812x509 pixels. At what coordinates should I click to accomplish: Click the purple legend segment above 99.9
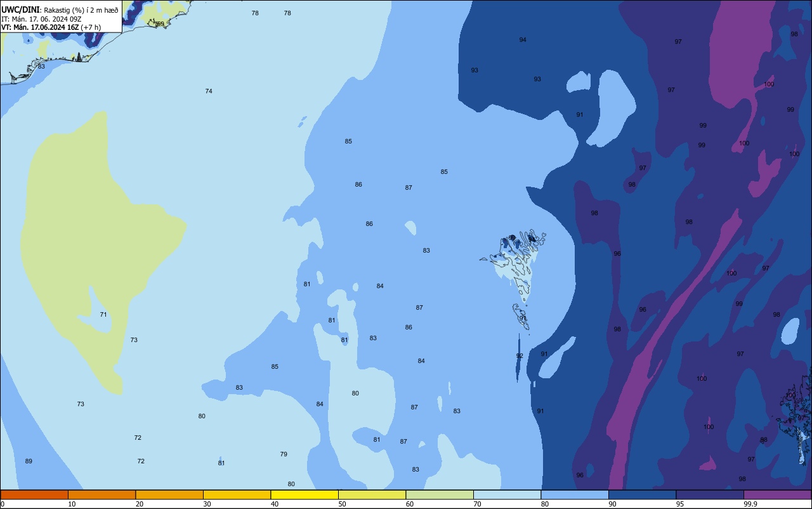click(777, 494)
